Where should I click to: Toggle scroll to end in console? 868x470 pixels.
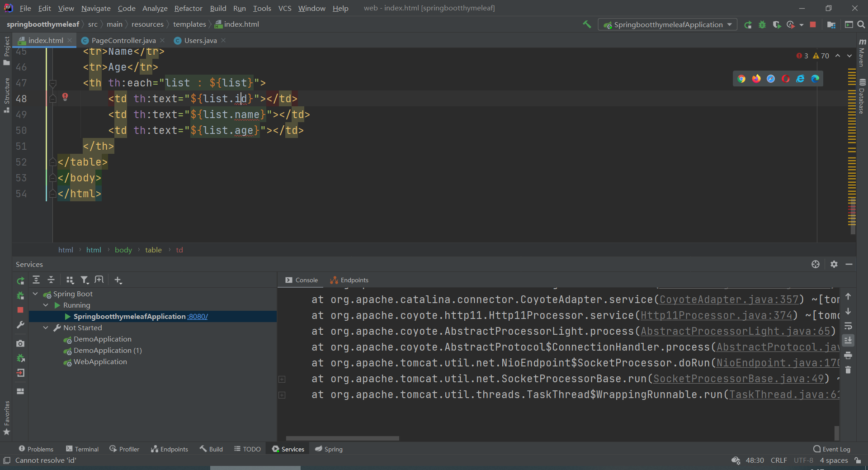[848, 340]
